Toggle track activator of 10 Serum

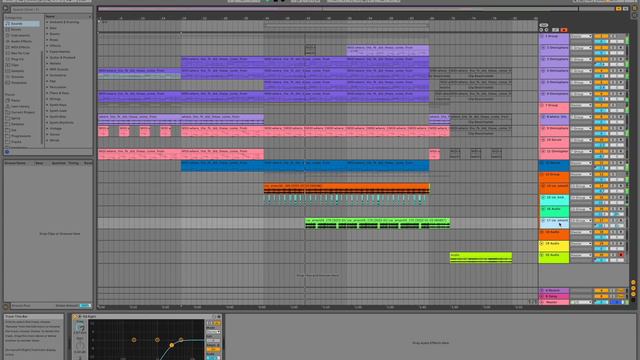tap(601, 140)
